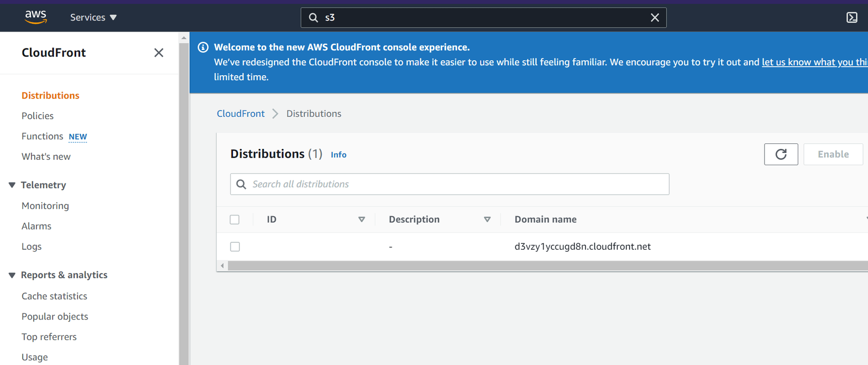
Task: Open AWS CloudShell from the top bar
Action: (852, 17)
